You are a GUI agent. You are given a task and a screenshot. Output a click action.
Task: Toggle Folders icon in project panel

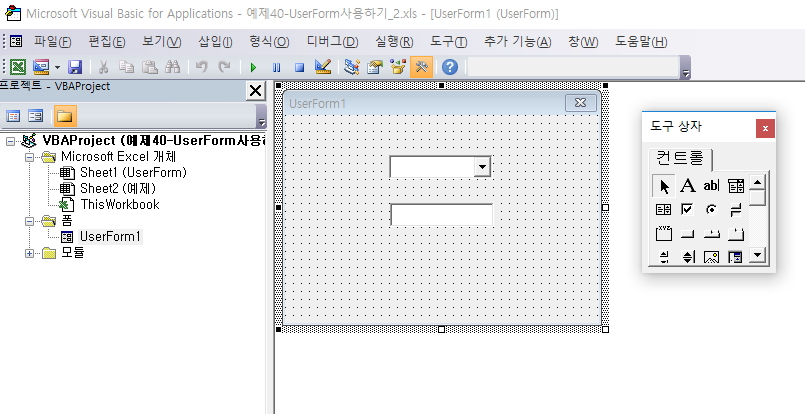(65, 116)
